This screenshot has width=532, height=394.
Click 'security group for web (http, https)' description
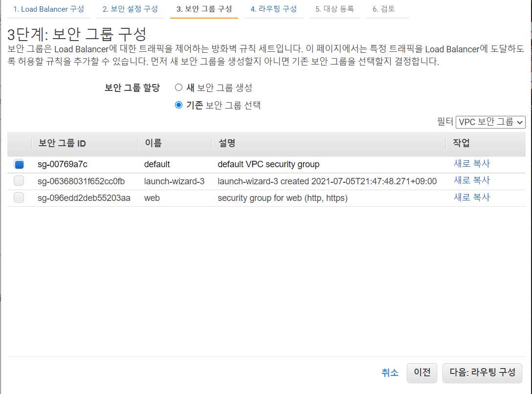click(x=283, y=198)
